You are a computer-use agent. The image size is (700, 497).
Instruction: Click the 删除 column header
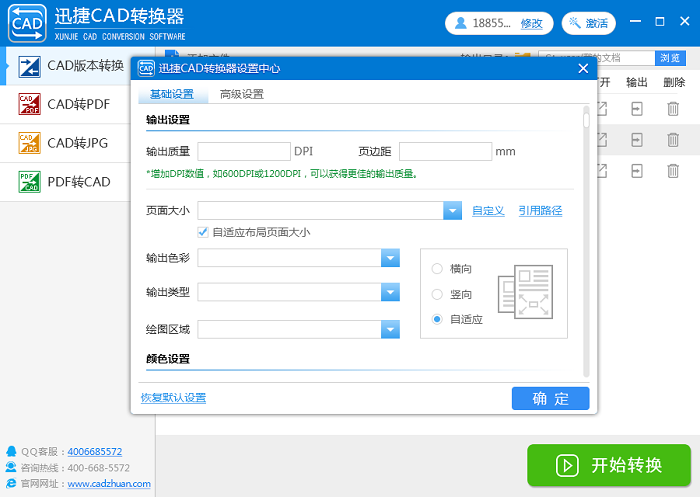pos(674,82)
